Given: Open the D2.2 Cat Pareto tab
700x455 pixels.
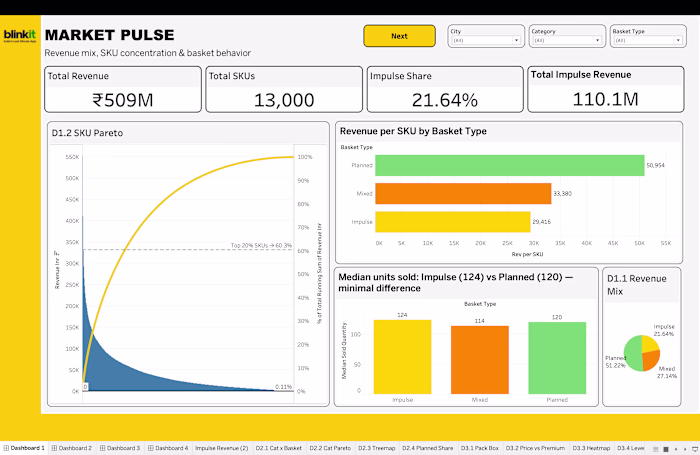Looking at the screenshot, I should pos(330,448).
